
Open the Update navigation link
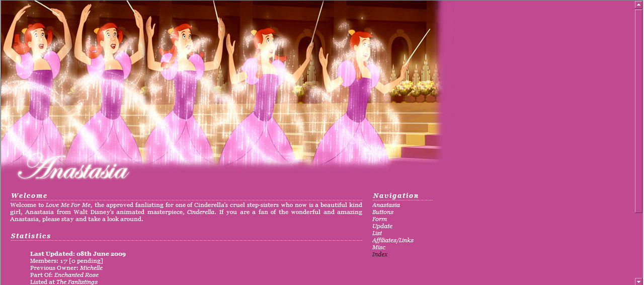click(382, 227)
